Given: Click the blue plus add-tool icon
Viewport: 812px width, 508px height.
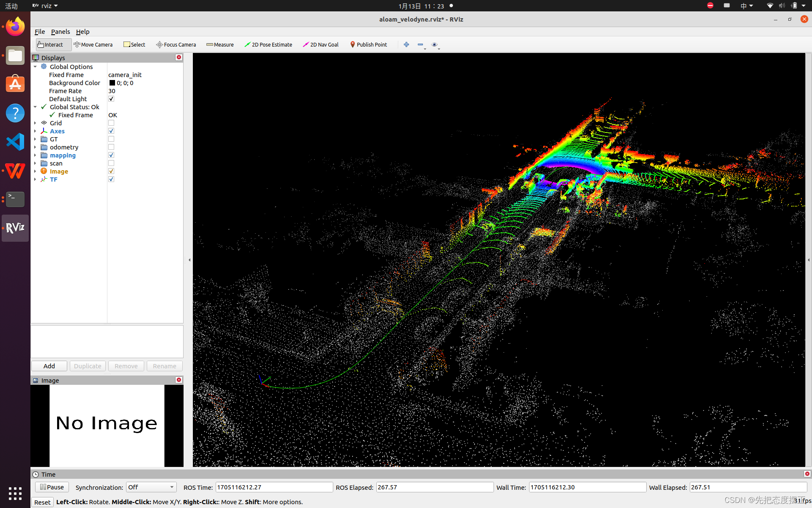Looking at the screenshot, I should tap(406, 44).
